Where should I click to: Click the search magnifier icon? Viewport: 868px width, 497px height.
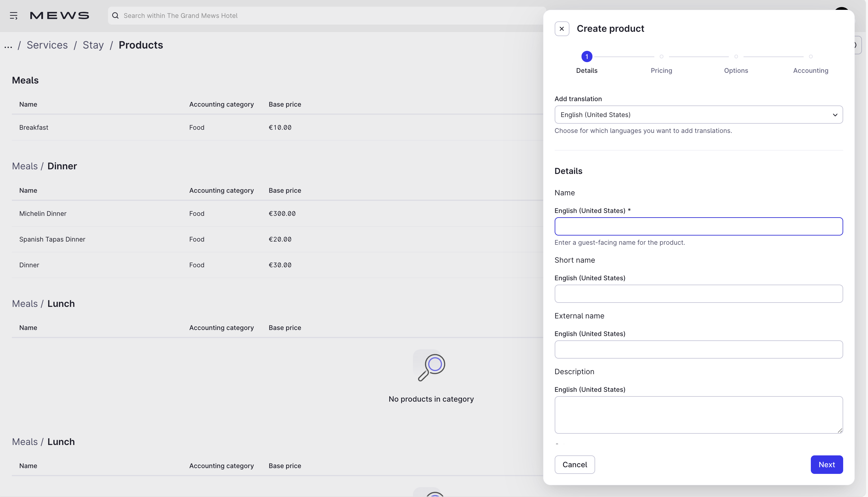pos(116,16)
